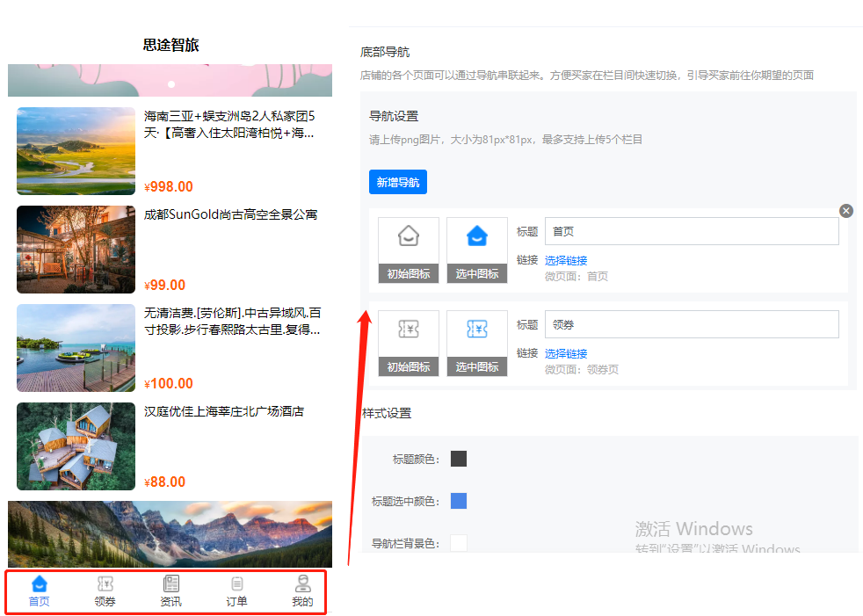Click 选择链接 for the 领券 navigation
The image size is (863, 616).
click(x=566, y=353)
